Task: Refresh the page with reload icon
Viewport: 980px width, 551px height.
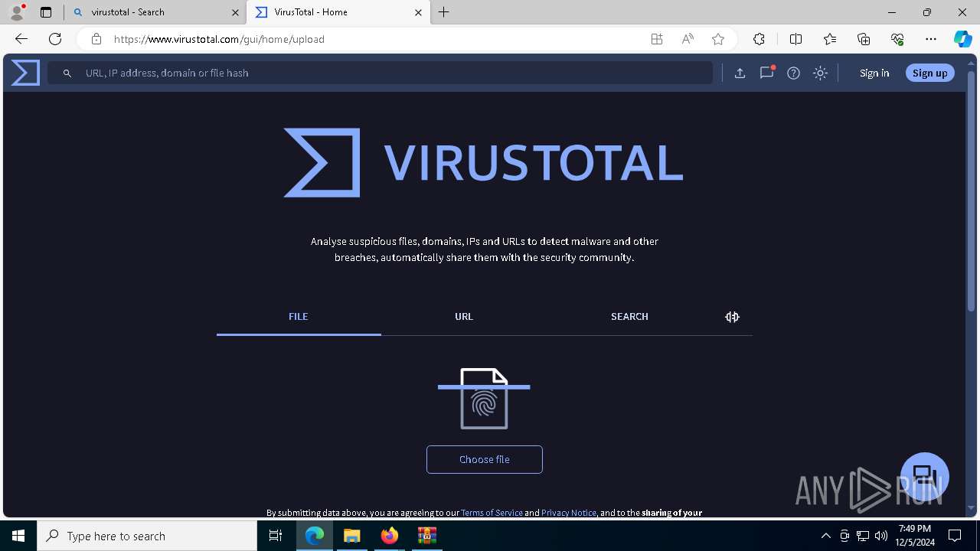Action: (x=55, y=39)
